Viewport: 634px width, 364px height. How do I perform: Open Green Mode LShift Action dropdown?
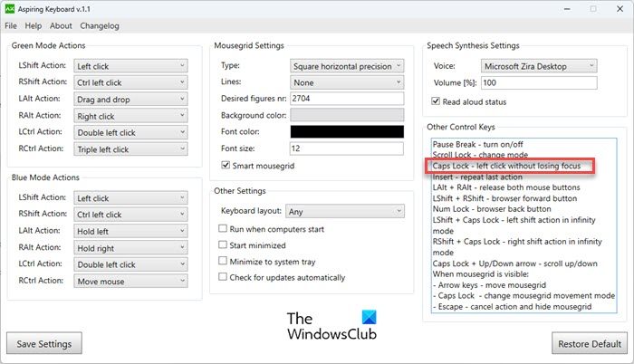[130, 66]
